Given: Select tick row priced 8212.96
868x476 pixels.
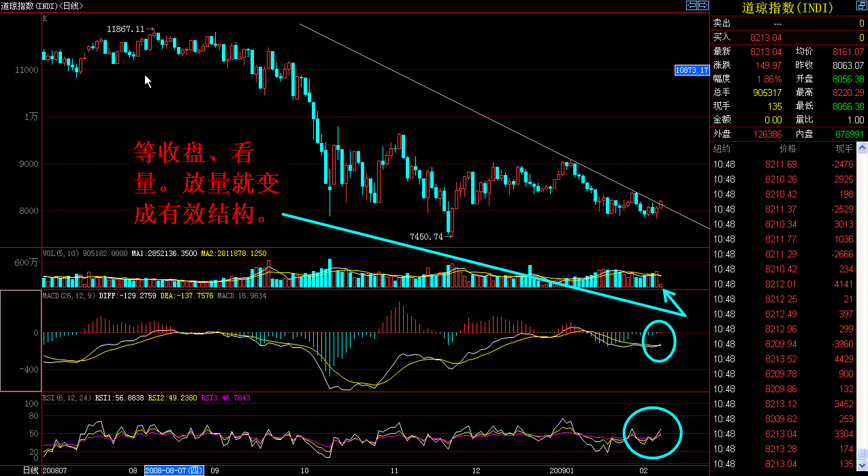Looking at the screenshot, I should tap(784, 329).
